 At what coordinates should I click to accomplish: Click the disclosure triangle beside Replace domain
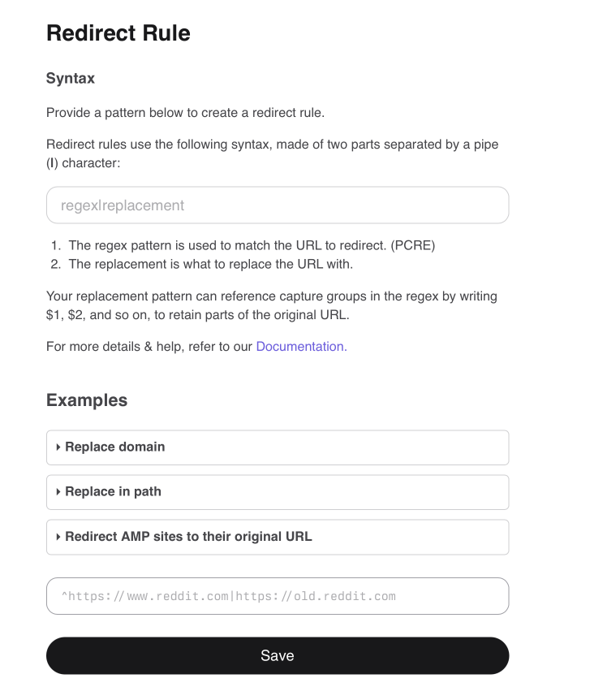click(58, 447)
